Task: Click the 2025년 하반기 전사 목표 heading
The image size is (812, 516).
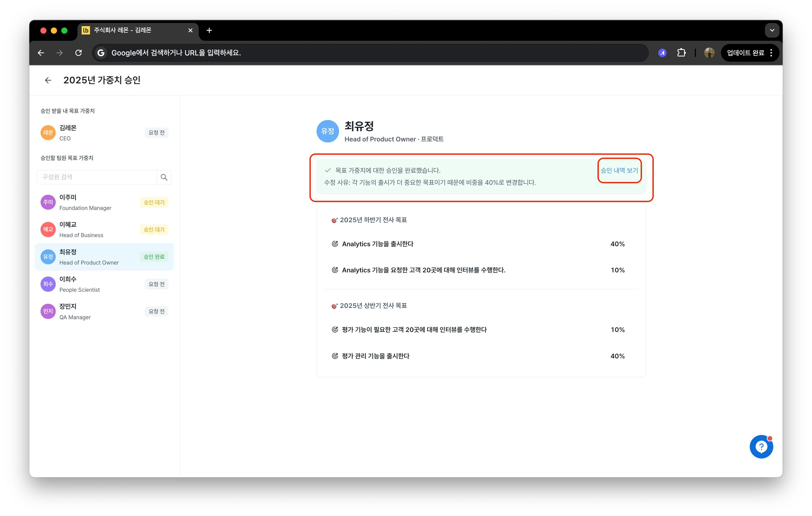Action: click(x=373, y=220)
